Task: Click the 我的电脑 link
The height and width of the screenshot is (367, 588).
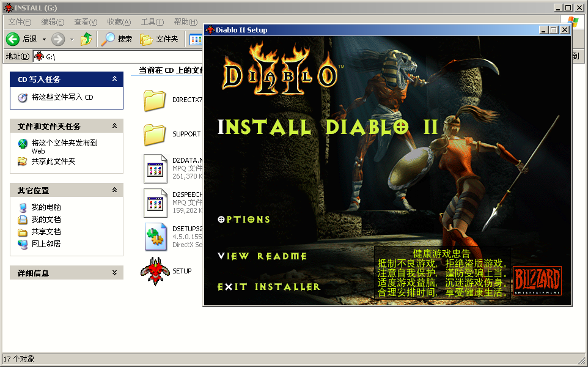Action: (x=46, y=207)
